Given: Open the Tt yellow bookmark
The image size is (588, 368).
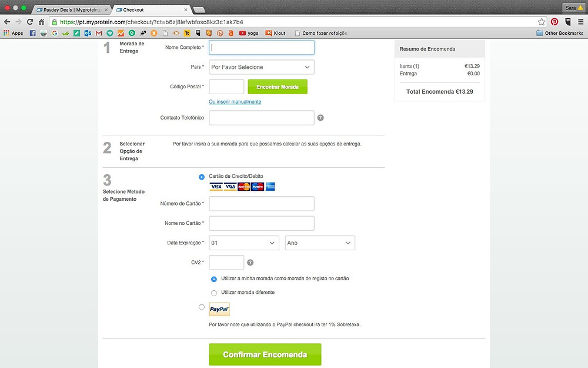Looking at the screenshot, I should [x=187, y=33].
